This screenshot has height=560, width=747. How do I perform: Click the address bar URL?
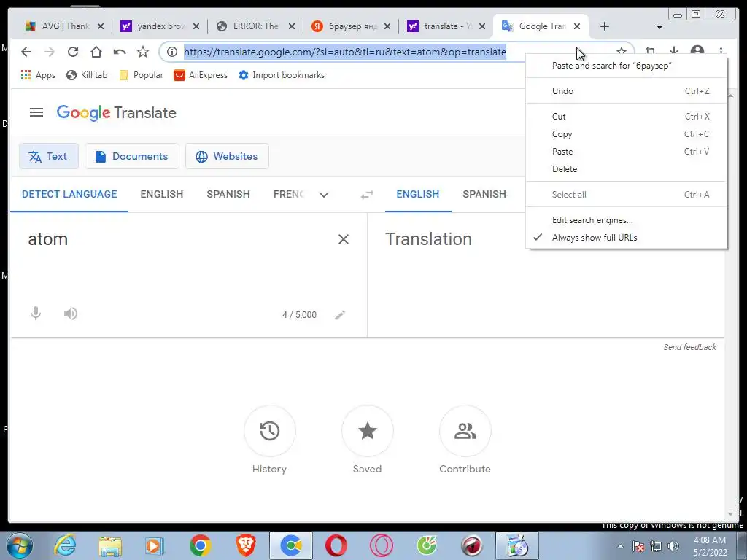[x=345, y=52]
